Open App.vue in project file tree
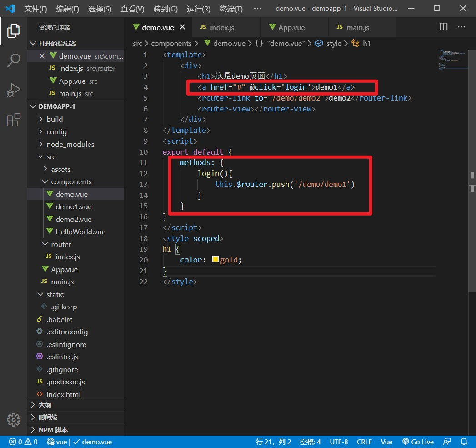The image size is (476, 448). (76, 269)
